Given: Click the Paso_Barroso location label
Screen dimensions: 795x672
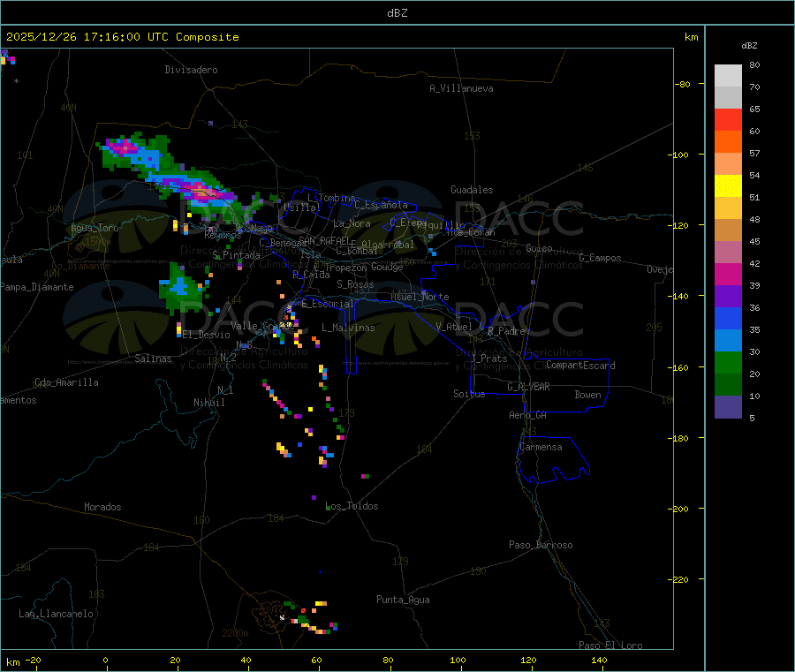Looking at the screenshot, I should (x=541, y=545).
